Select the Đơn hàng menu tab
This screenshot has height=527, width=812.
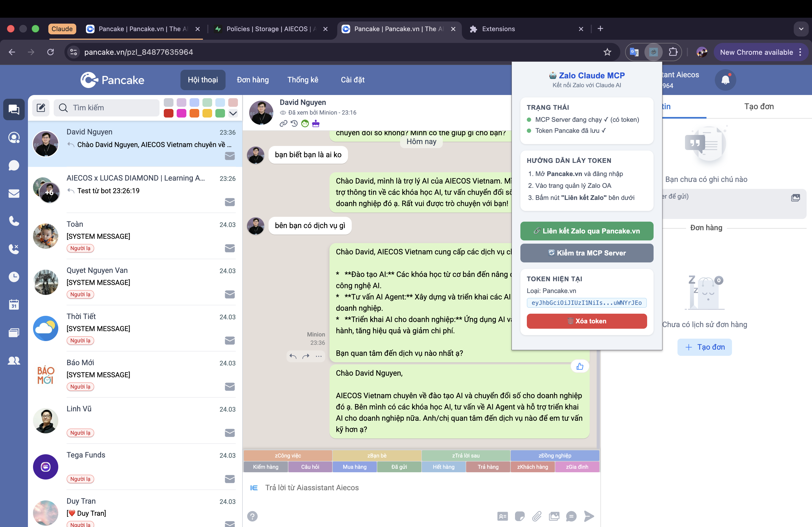tap(253, 80)
